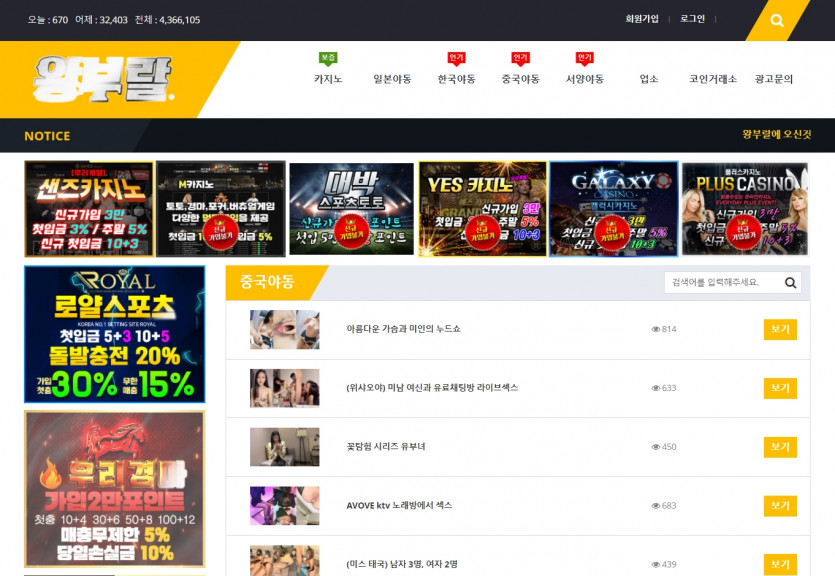Open the 로얄스포츠 sidebar banner
The width and height of the screenshot is (835, 576).
point(114,334)
